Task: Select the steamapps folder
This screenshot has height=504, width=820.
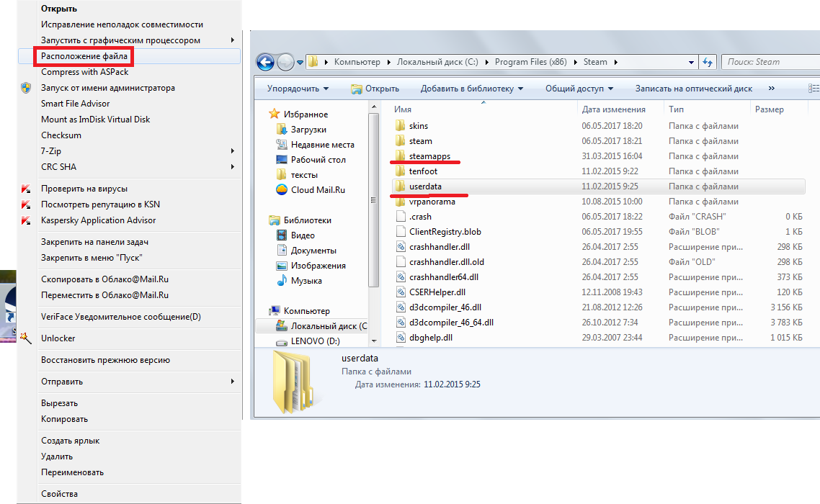Action: coord(429,156)
